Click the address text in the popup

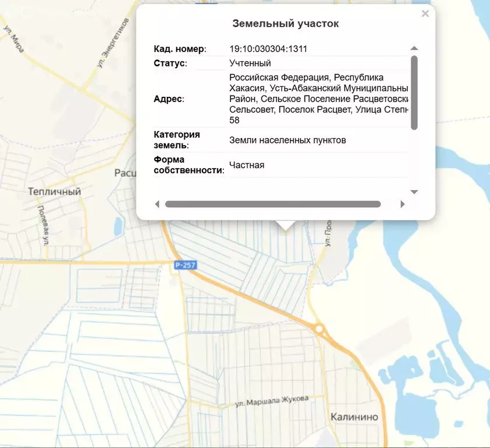pos(318,99)
